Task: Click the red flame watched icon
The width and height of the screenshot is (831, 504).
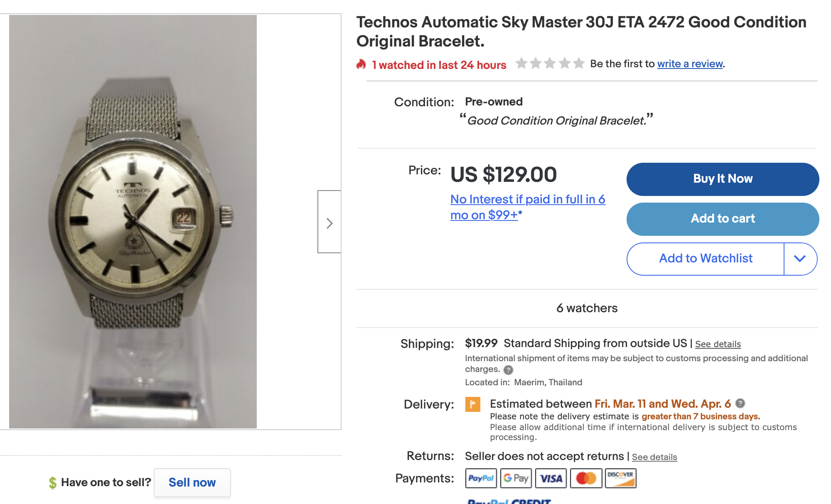Action: [x=361, y=64]
